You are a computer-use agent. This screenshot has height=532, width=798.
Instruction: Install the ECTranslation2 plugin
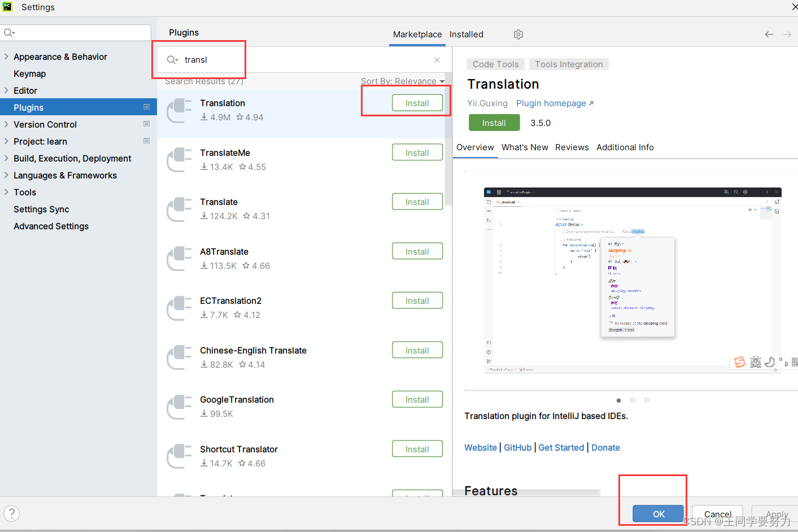(417, 300)
